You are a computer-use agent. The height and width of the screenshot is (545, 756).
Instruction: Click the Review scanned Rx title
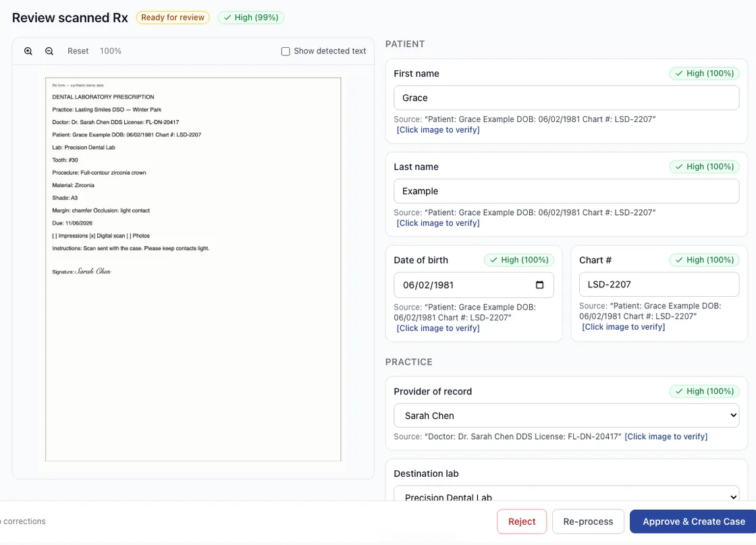point(70,18)
